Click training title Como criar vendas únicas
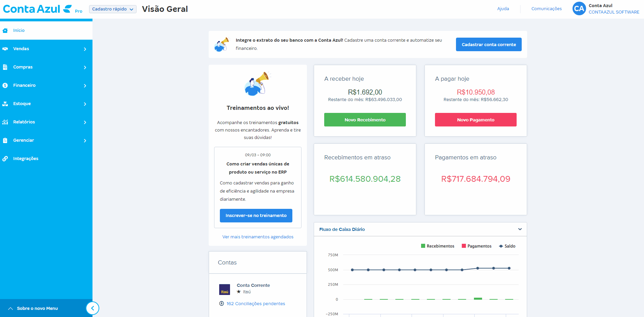644x317 pixels. point(258,168)
